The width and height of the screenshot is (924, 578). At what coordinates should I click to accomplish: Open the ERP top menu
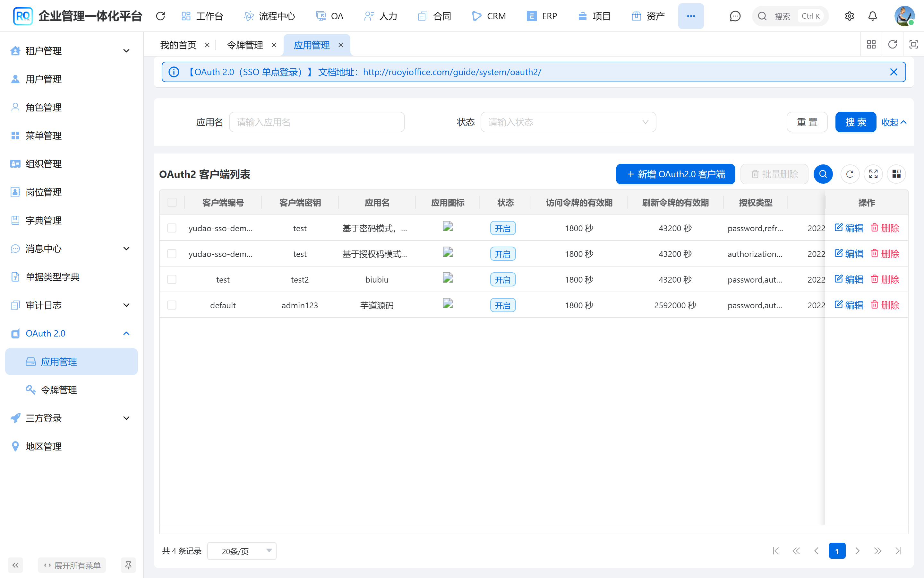(x=542, y=16)
